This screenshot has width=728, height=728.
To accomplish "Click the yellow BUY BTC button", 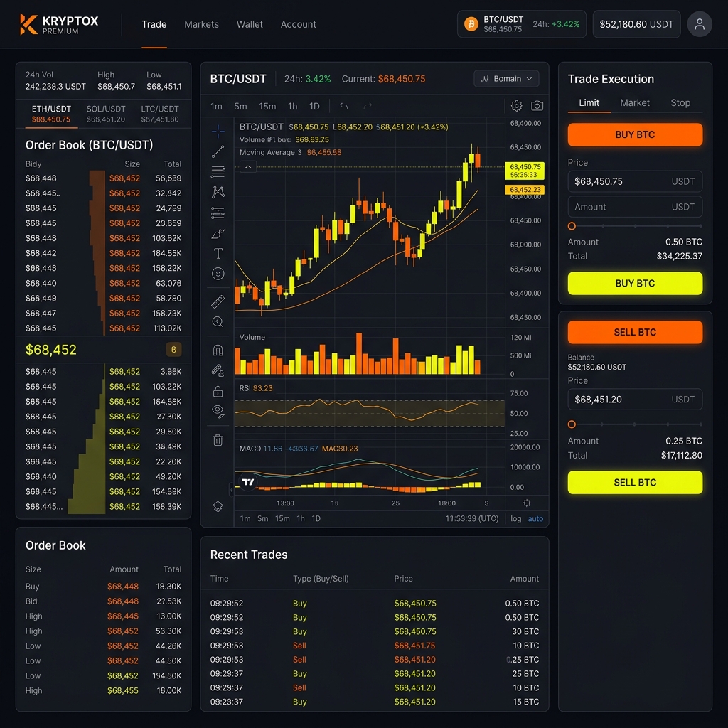I will click(635, 283).
